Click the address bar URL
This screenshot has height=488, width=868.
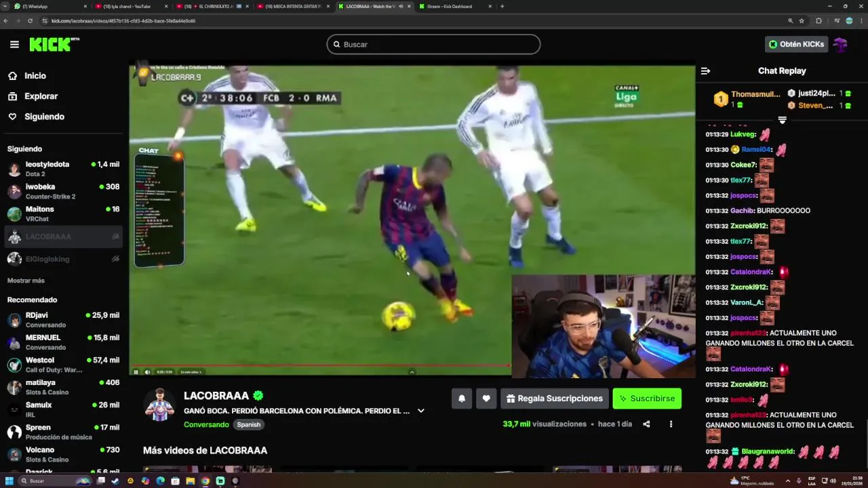(123, 21)
